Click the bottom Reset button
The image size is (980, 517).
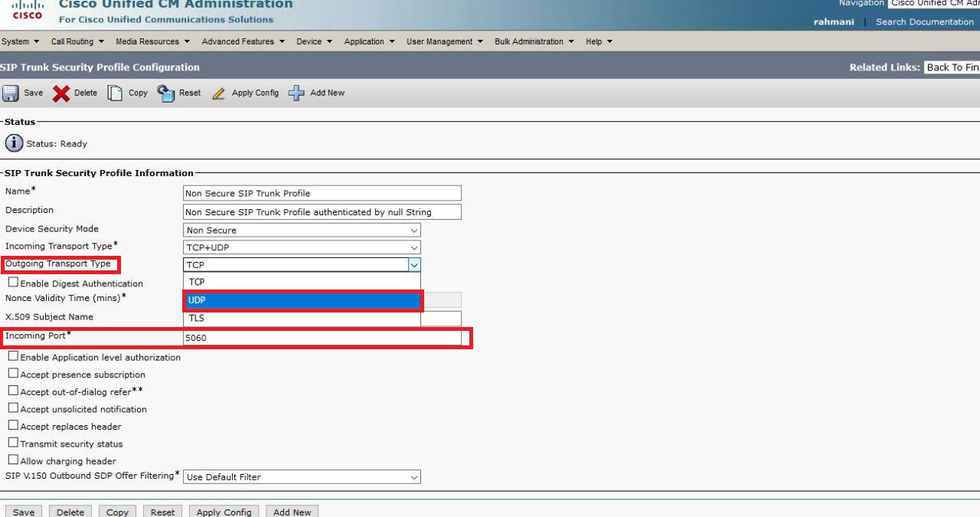pyautogui.click(x=162, y=512)
